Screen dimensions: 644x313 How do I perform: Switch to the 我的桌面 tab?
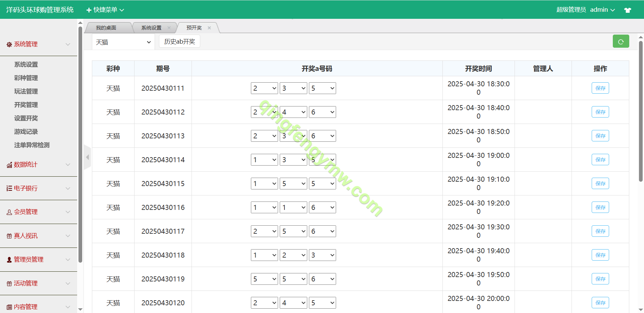pyautogui.click(x=106, y=28)
